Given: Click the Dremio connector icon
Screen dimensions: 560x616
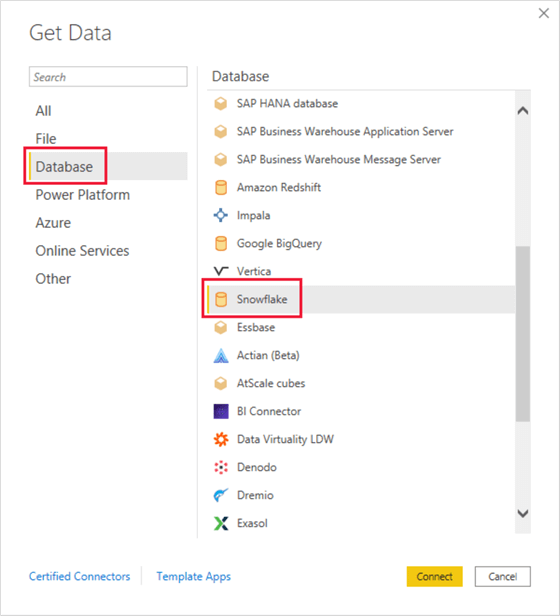Looking at the screenshot, I should pos(221,495).
